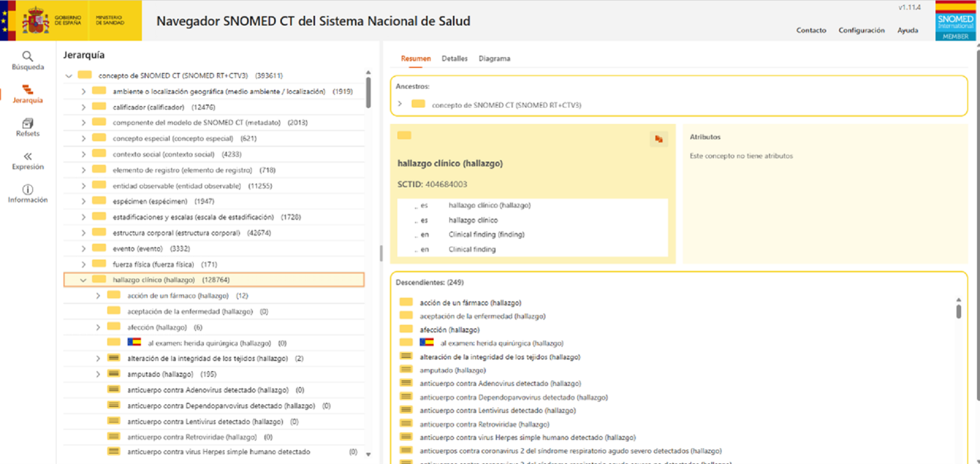This screenshot has width=980, height=464.
Task: Click folder icon of 'estructura corporal' row
Action: (99, 232)
